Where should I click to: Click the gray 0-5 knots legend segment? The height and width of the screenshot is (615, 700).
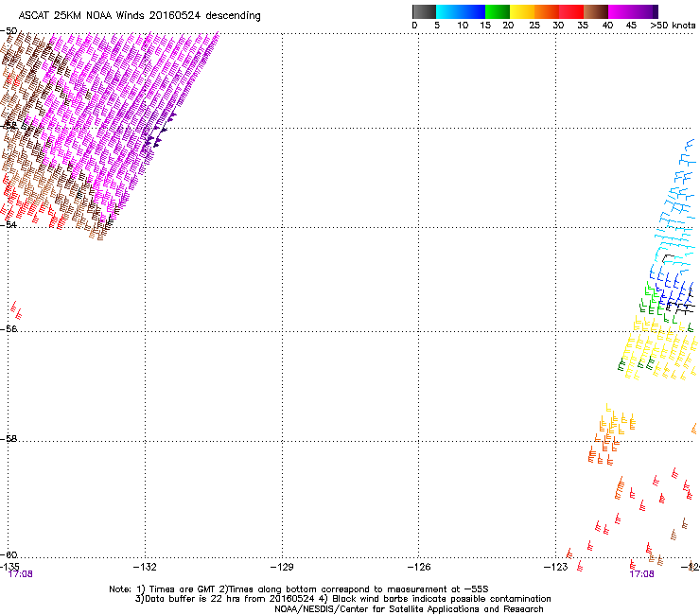[424, 11]
